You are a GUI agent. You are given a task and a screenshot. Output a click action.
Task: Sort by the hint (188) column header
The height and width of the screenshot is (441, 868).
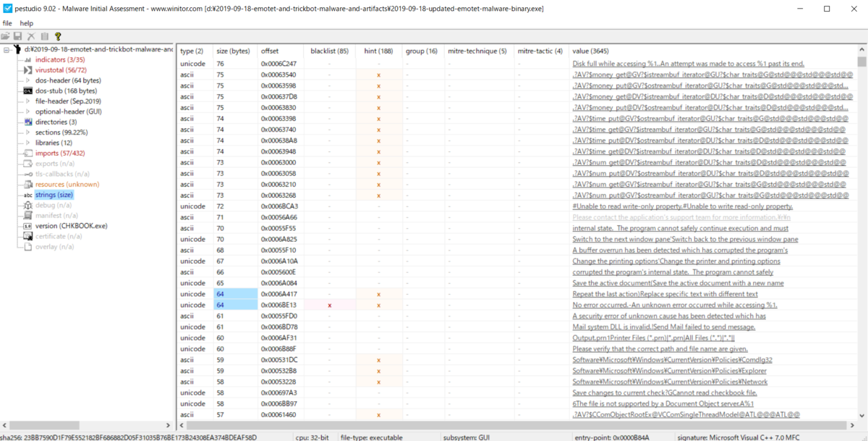click(378, 51)
